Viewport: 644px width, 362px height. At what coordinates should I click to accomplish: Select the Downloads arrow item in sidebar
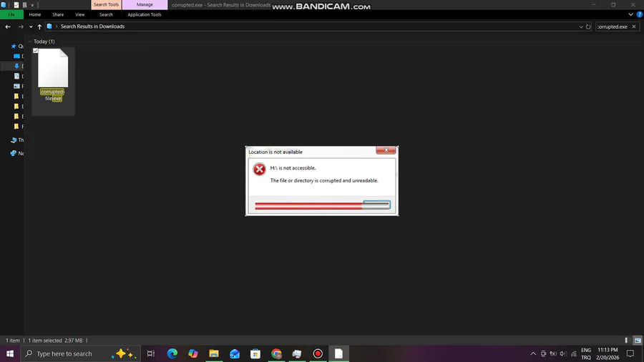18,66
